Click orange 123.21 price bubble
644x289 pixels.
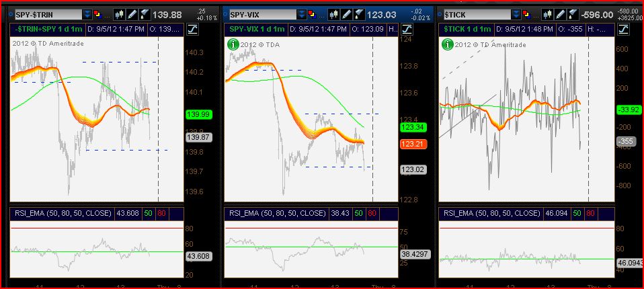[x=413, y=144]
